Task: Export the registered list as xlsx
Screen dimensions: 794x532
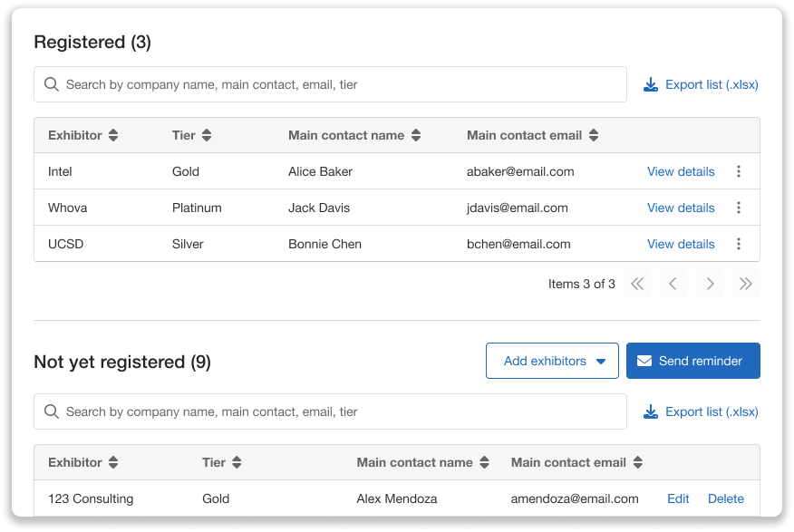Action: click(x=701, y=84)
